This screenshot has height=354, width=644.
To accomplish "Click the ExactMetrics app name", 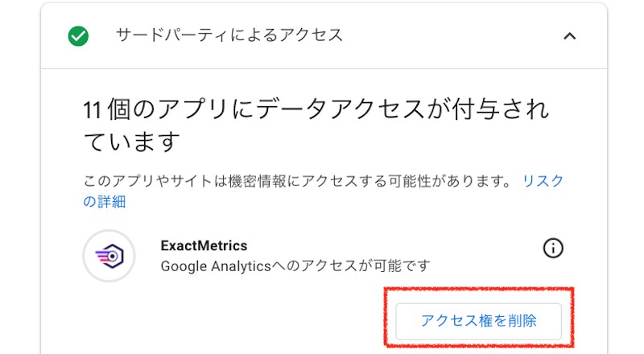I will point(204,245).
